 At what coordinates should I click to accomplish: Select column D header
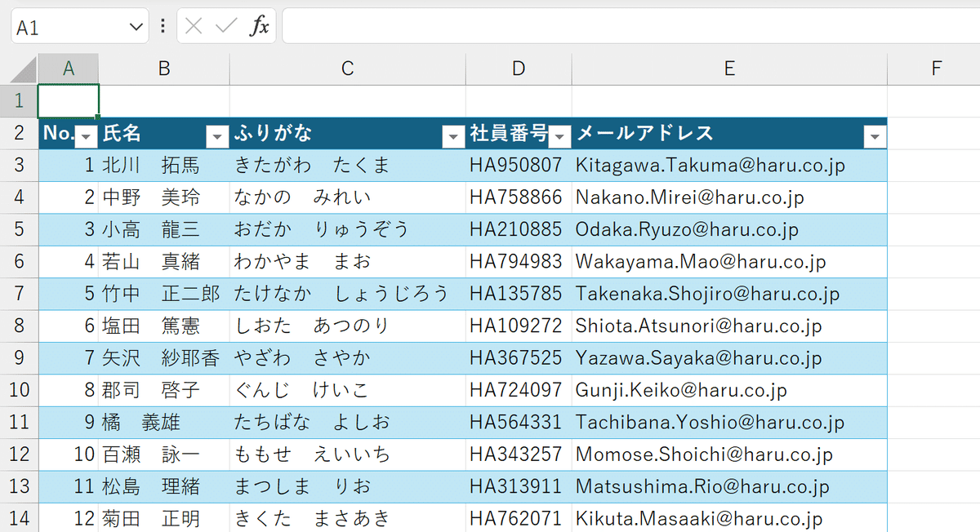click(519, 69)
